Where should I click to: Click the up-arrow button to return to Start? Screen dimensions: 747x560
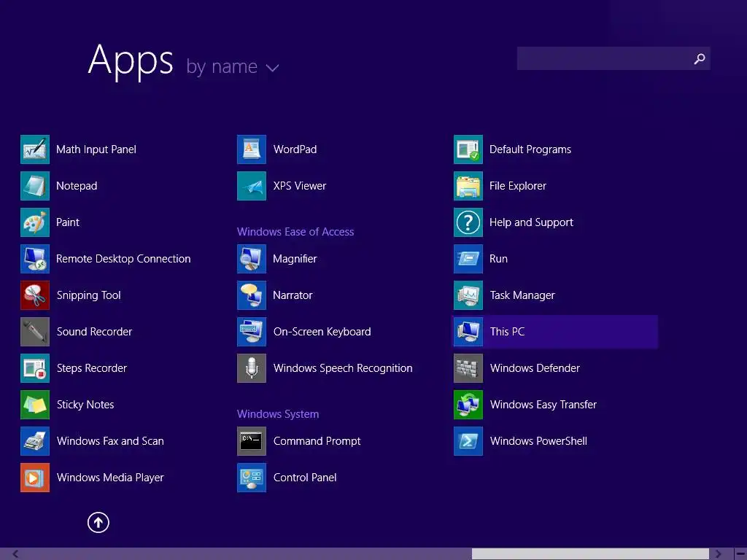98,522
